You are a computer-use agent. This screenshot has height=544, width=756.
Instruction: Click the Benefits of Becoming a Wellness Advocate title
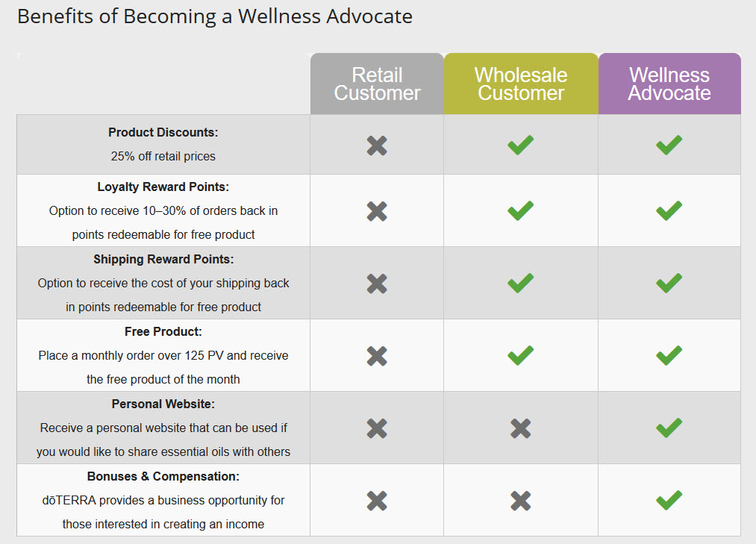coord(215,16)
